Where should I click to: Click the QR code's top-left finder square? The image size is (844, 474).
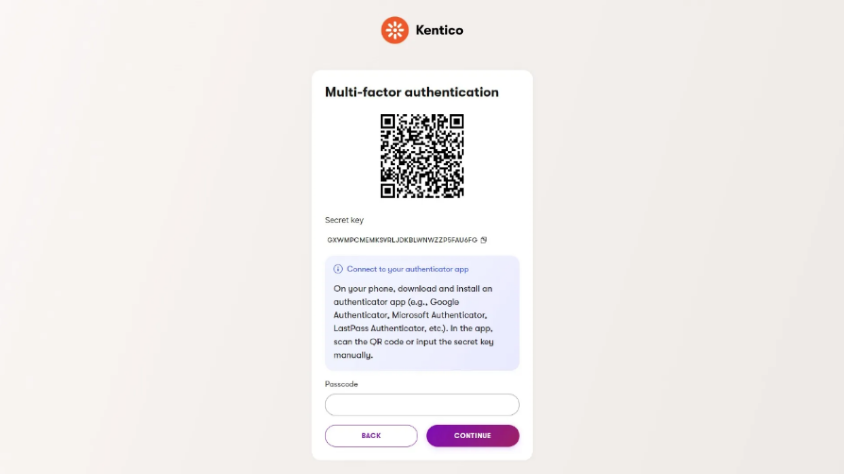(x=388, y=122)
